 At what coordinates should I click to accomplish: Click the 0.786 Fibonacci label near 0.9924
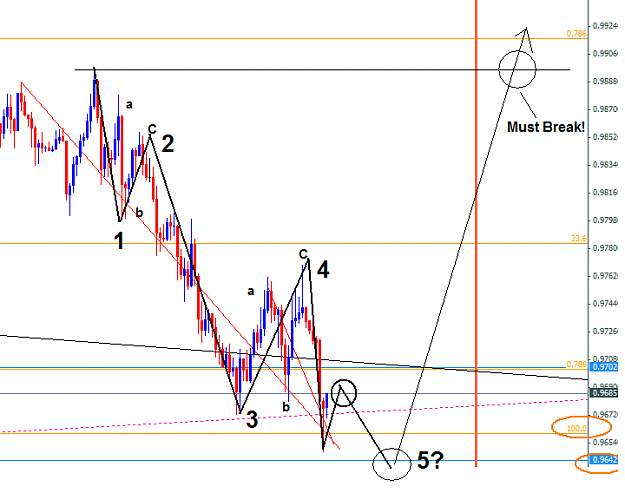click(576, 33)
